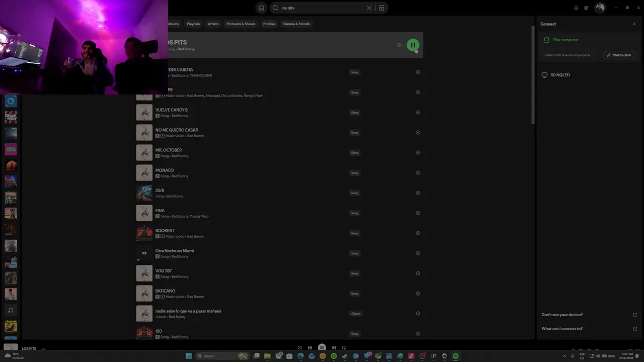The height and width of the screenshot is (362, 644).
Task: Filter results by Profiles
Action: [x=269, y=24]
